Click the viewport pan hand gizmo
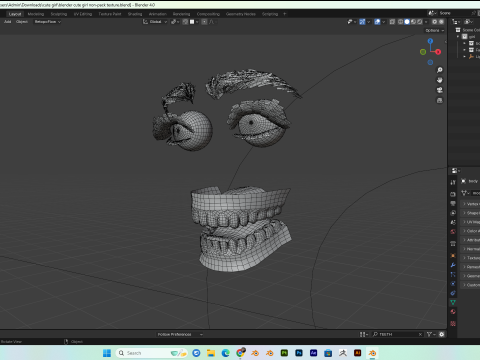This screenshot has width=480, height=360. coord(440,80)
